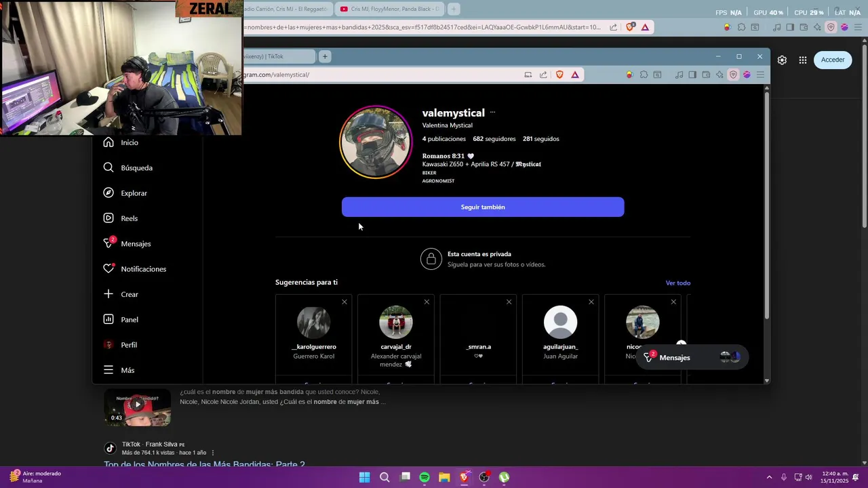Play the 0:43 TikTok video thumbnail
This screenshot has width=868, height=488.
(x=137, y=407)
